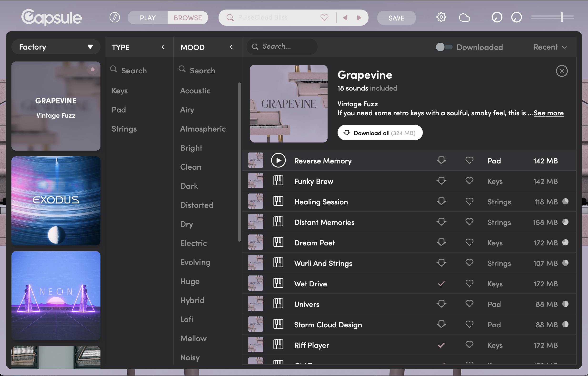588x376 pixels.
Task: Switch to the PLAY tab
Action: [x=148, y=18]
